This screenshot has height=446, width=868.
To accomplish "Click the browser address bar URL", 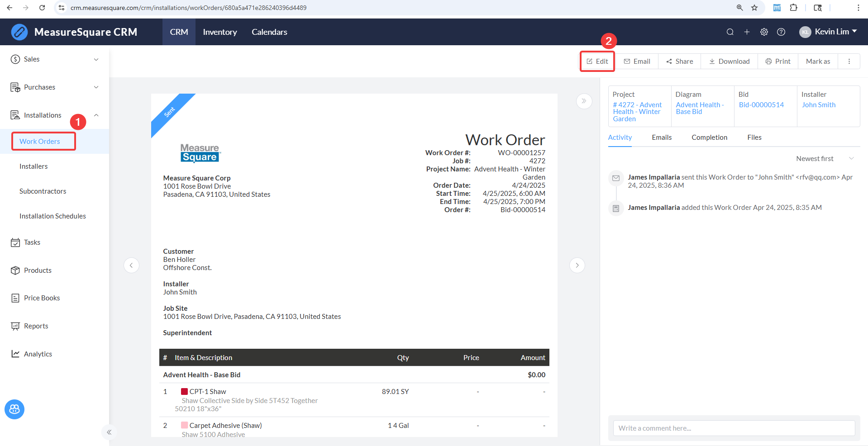I will 188,8.
